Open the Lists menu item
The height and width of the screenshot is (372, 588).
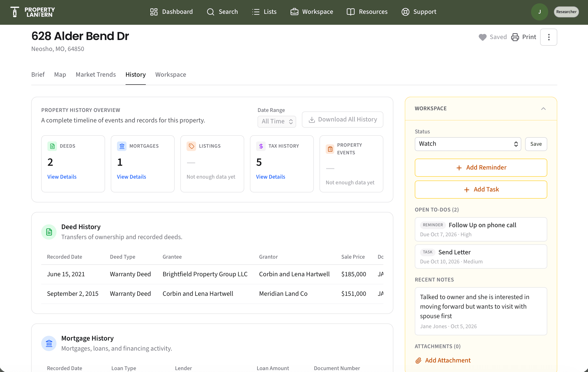264,12
